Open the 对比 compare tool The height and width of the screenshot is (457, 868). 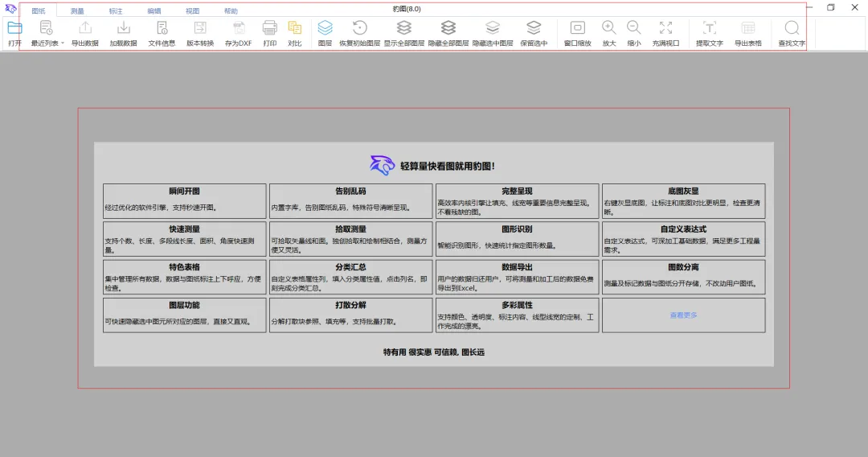(294, 33)
